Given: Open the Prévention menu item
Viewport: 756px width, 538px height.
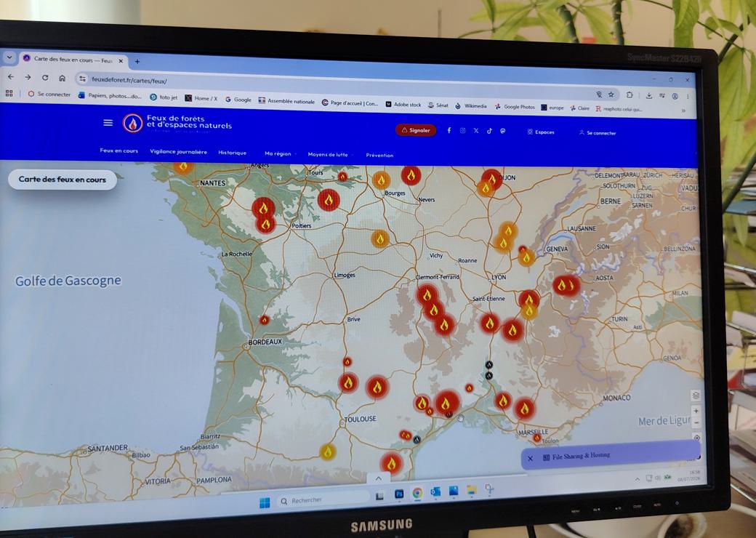Looking at the screenshot, I should (x=379, y=156).
